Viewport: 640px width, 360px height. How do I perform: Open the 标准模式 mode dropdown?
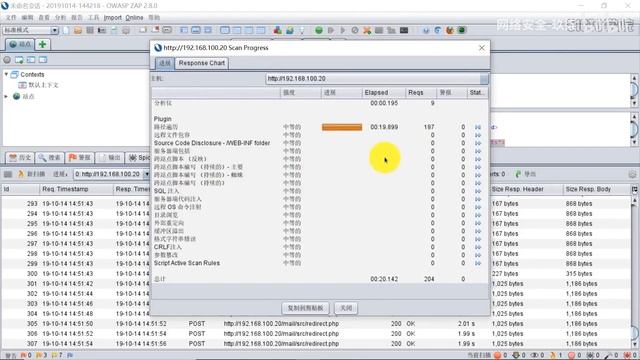(54, 30)
